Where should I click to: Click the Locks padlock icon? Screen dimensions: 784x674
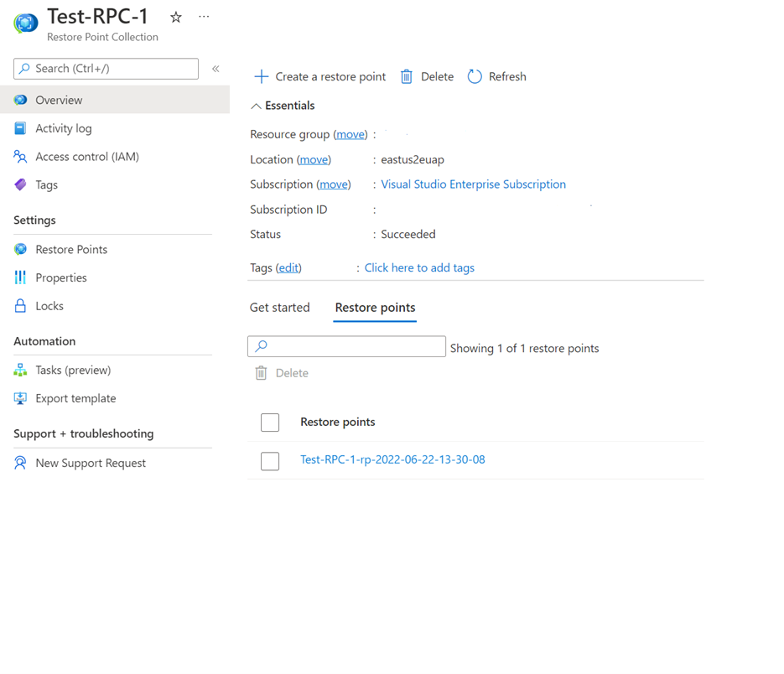(20, 305)
